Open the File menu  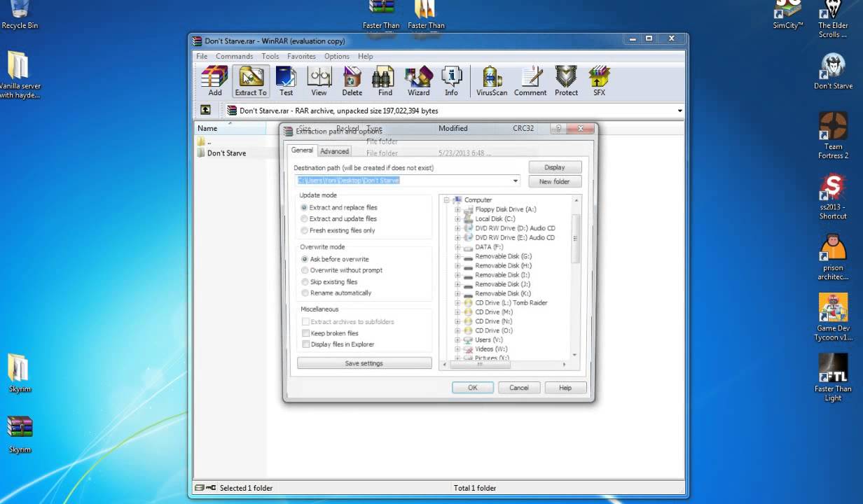click(202, 56)
